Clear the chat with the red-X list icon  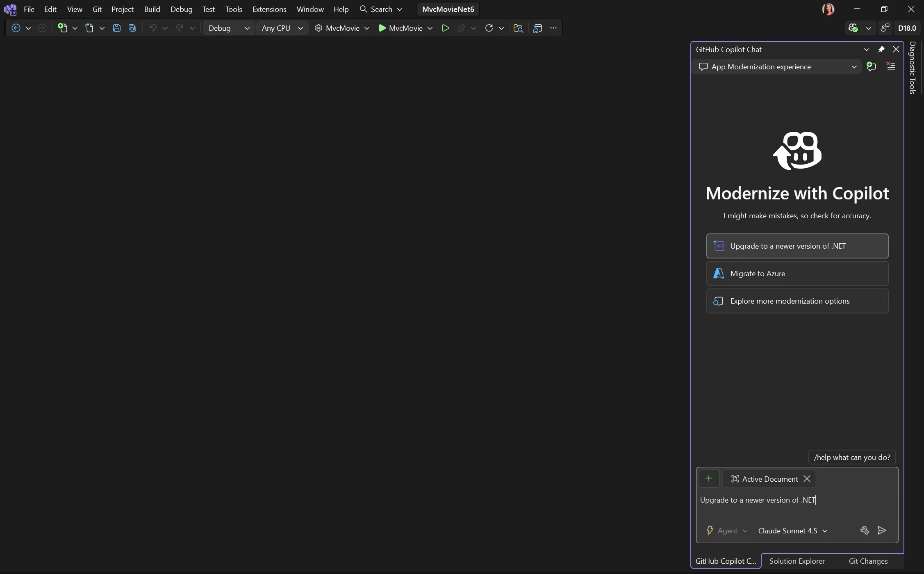click(x=891, y=66)
